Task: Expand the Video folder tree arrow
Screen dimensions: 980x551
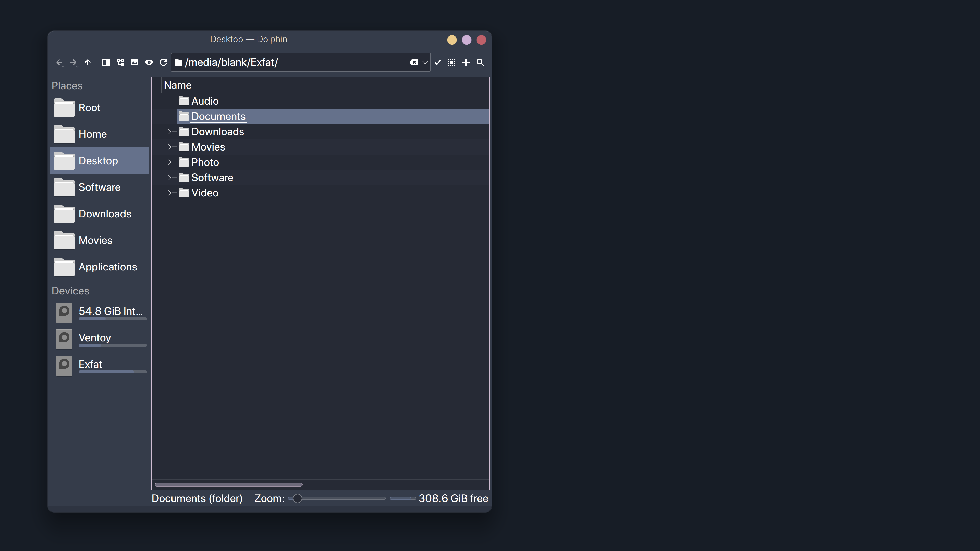Action: (x=170, y=193)
